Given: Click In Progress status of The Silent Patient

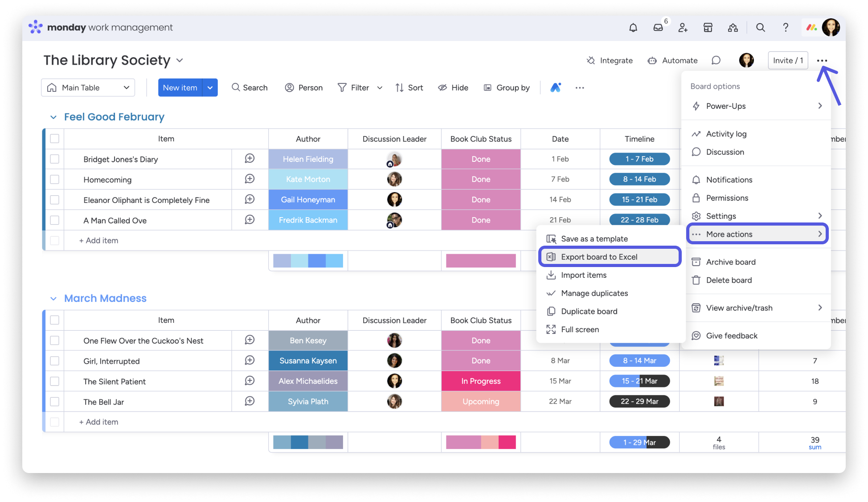Looking at the screenshot, I should tap(481, 381).
